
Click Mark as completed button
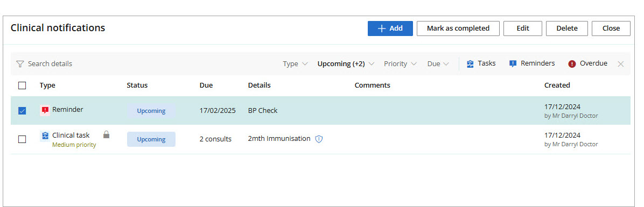pos(458,28)
